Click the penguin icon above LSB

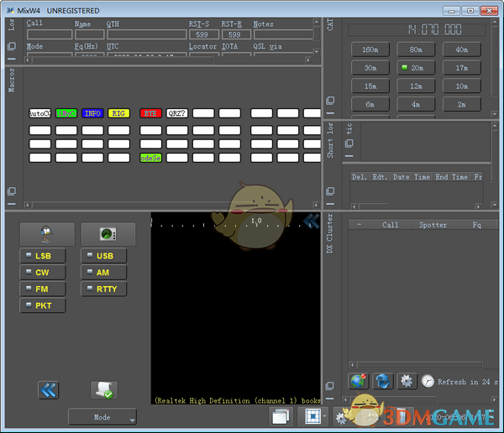coord(46,234)
